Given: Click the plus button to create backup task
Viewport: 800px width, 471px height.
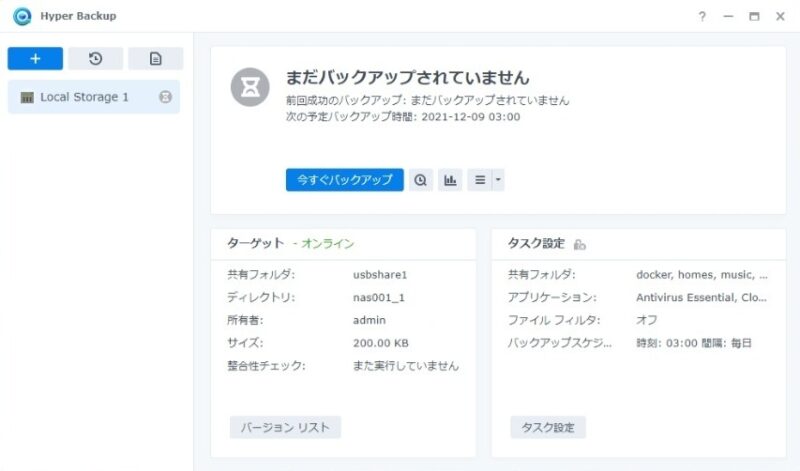Looking at the screenshot, I should [x=35, y=59].
